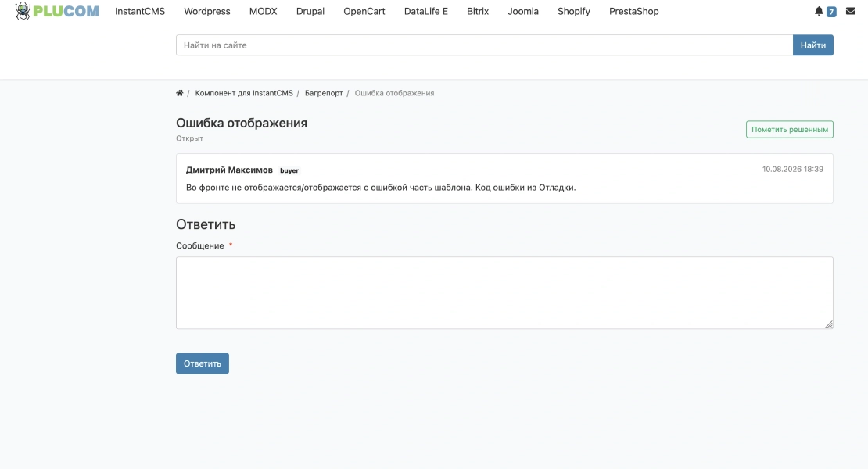Open the notifications bell icon
This screenshot has height=469, width=868.
[819, 11]
